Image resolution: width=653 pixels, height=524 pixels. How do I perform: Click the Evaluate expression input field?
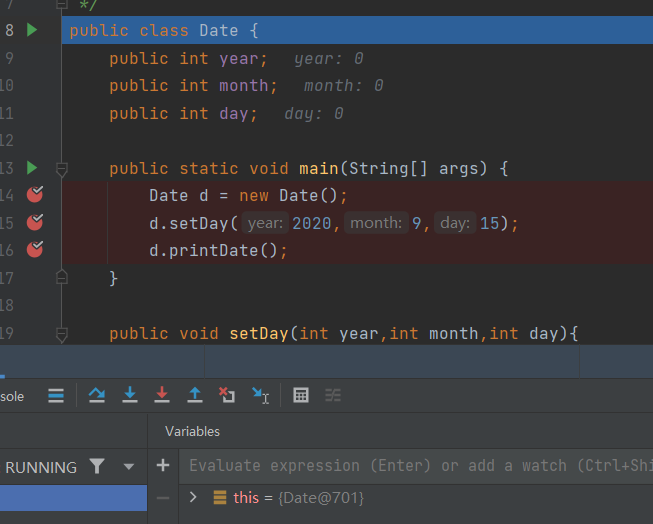416,466
